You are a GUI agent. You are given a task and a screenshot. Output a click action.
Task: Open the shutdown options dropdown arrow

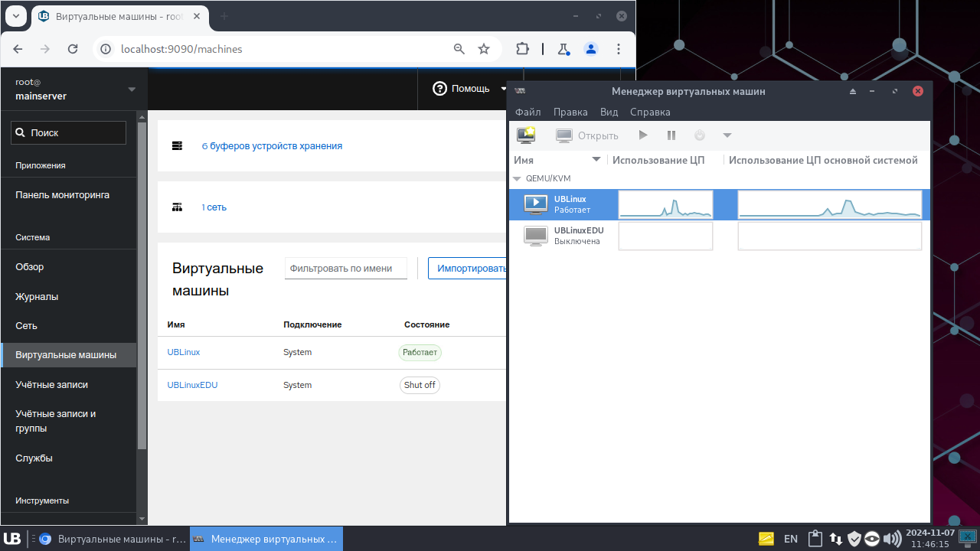coord(727,135)
